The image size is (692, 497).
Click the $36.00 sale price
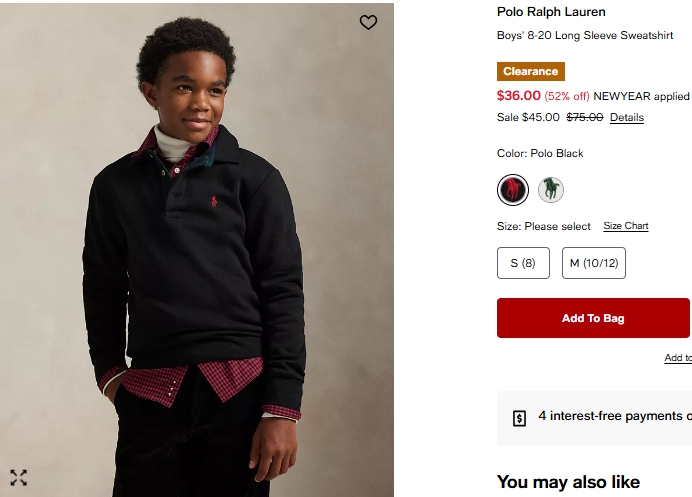coord(518,96)
